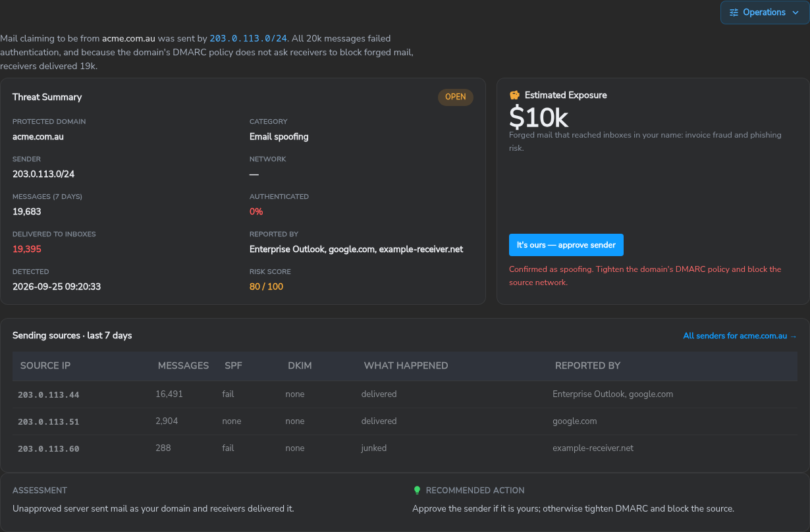Select the DKIM column header

tap(300, 365)
